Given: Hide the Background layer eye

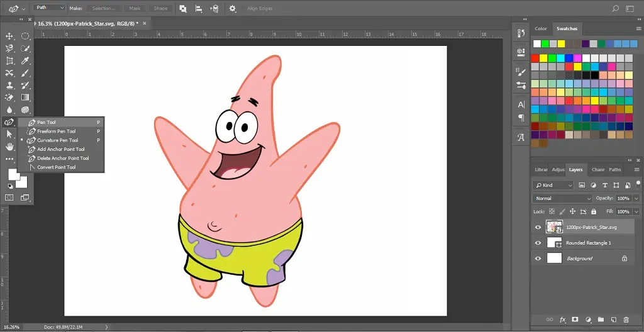Looking at the screenshot, I should click(538, 258).
